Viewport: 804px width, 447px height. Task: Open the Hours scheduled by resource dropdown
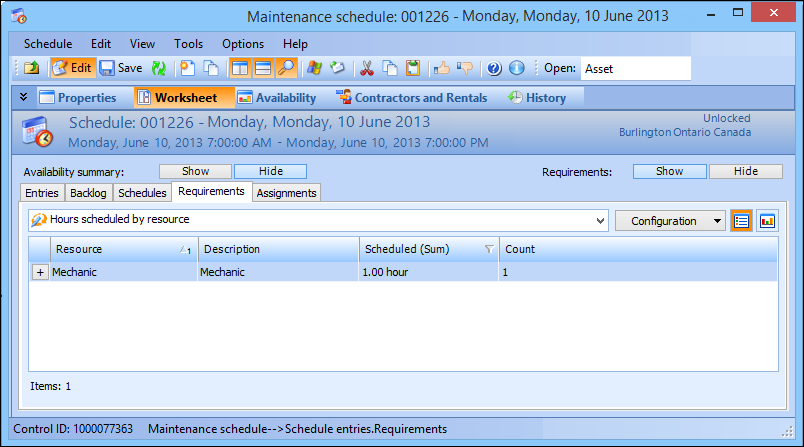point(600,221)
